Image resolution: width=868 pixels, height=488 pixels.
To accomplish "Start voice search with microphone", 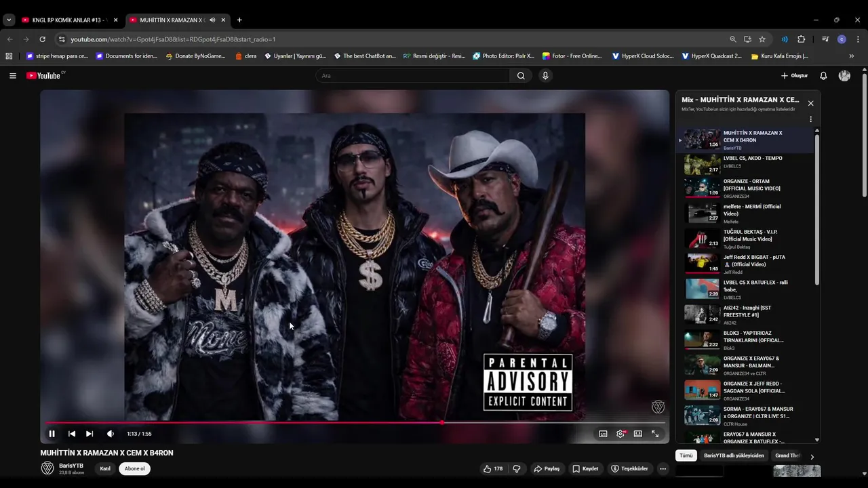I will tap(545, 76).
